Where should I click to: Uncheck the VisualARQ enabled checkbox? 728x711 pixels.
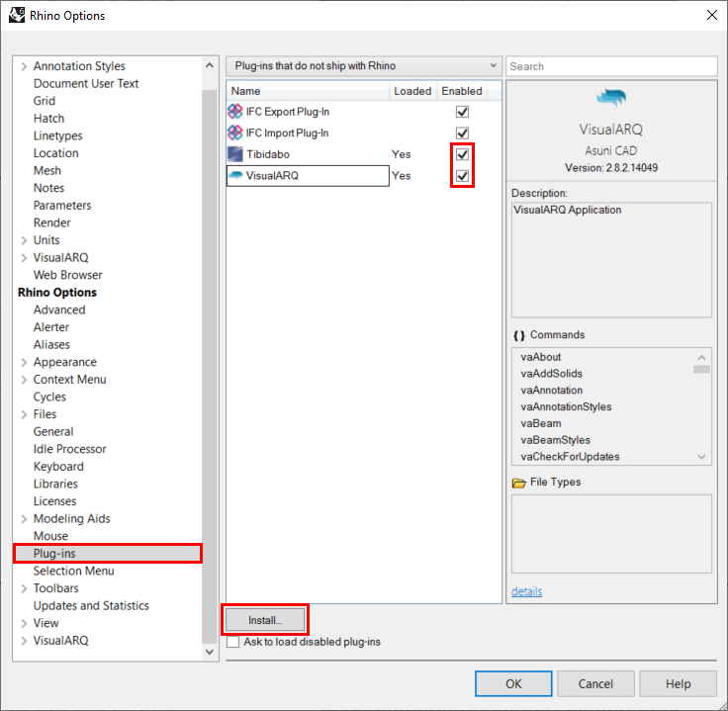(x=462, y=176)
